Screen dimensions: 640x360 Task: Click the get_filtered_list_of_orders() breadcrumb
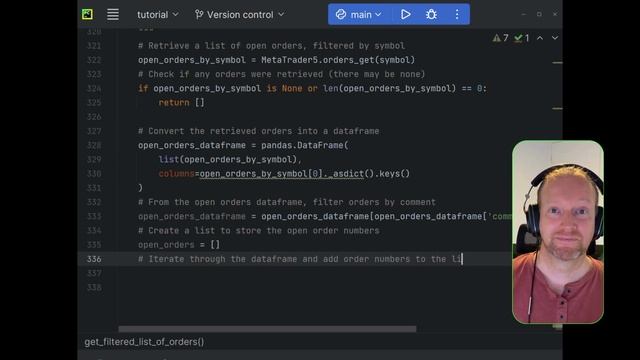point(144,342)
